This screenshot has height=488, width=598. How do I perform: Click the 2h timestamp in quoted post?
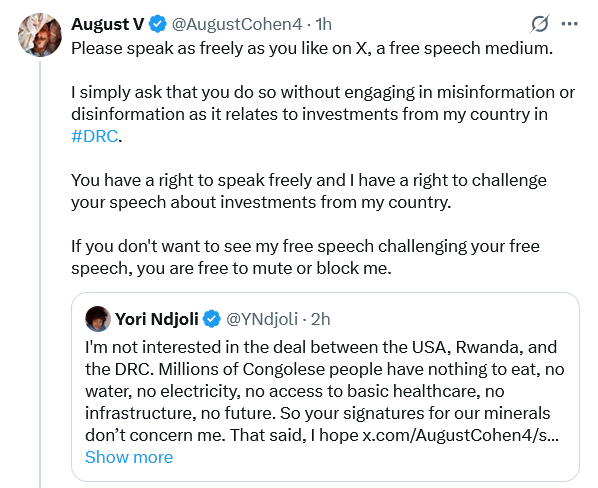320,319
